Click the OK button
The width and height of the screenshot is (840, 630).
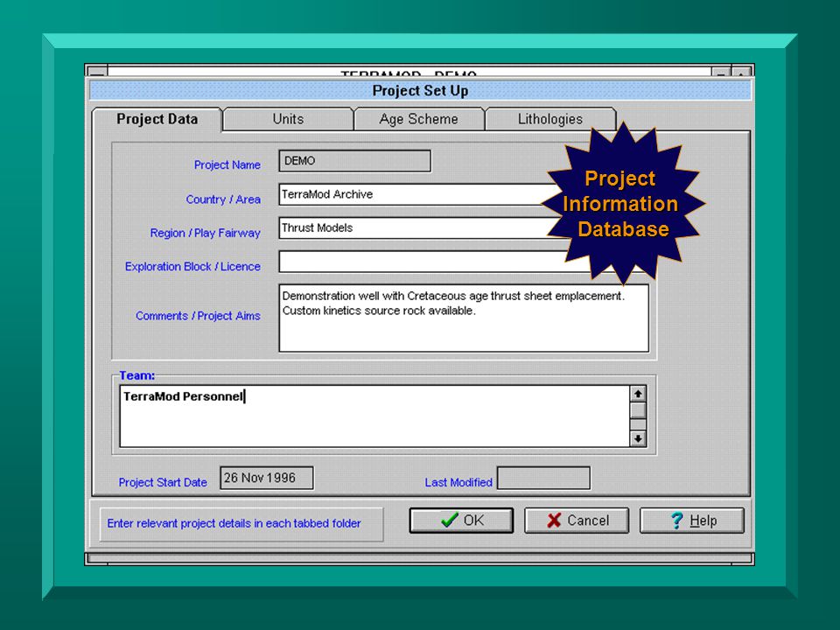[461, 520]
